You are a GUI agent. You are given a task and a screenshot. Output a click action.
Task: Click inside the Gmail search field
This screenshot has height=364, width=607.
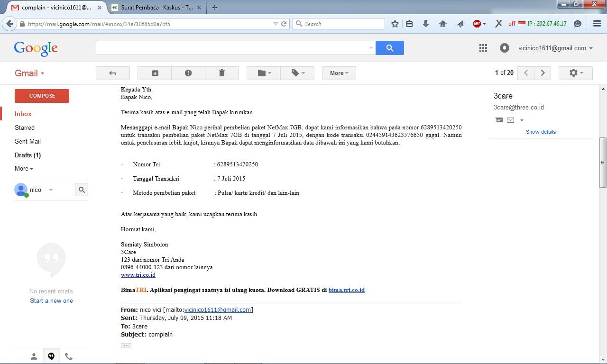[231, 48]
